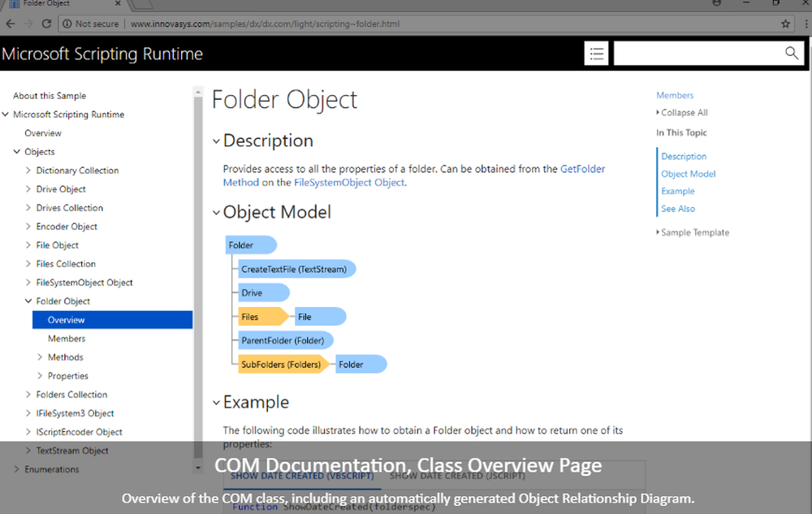Click CreateTextFile (TextStream) diagram node

[296, 269]
